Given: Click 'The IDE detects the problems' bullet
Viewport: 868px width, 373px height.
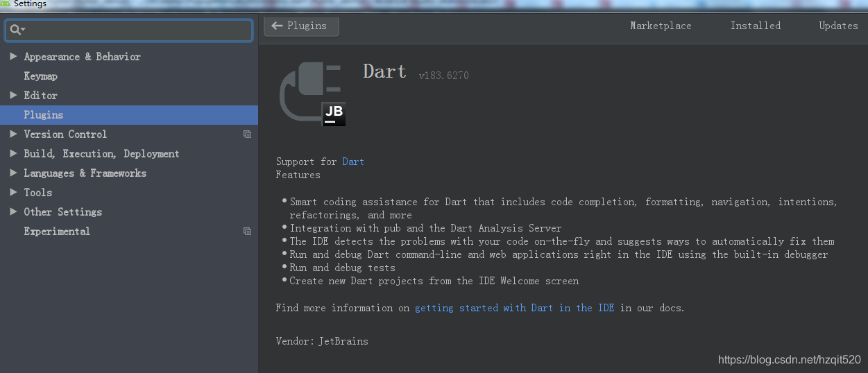Looking at the screenshot, I should [x=562, y=241].
